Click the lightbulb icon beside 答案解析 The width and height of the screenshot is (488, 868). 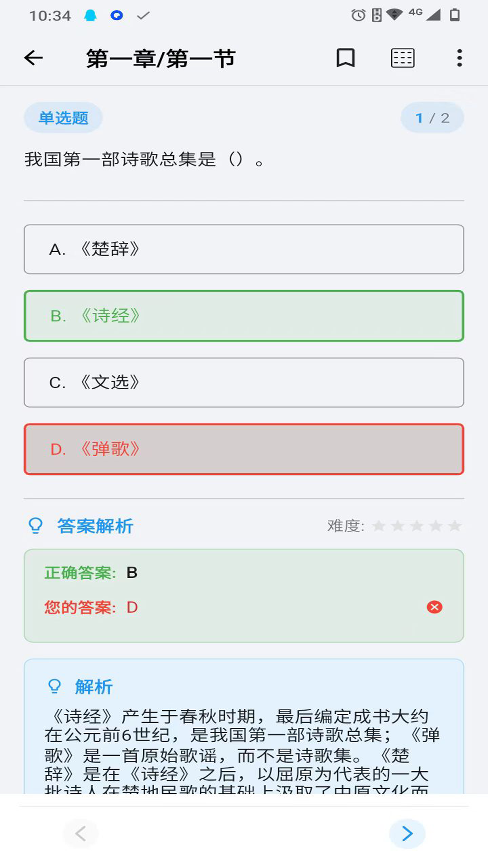[x=36, y=526]
